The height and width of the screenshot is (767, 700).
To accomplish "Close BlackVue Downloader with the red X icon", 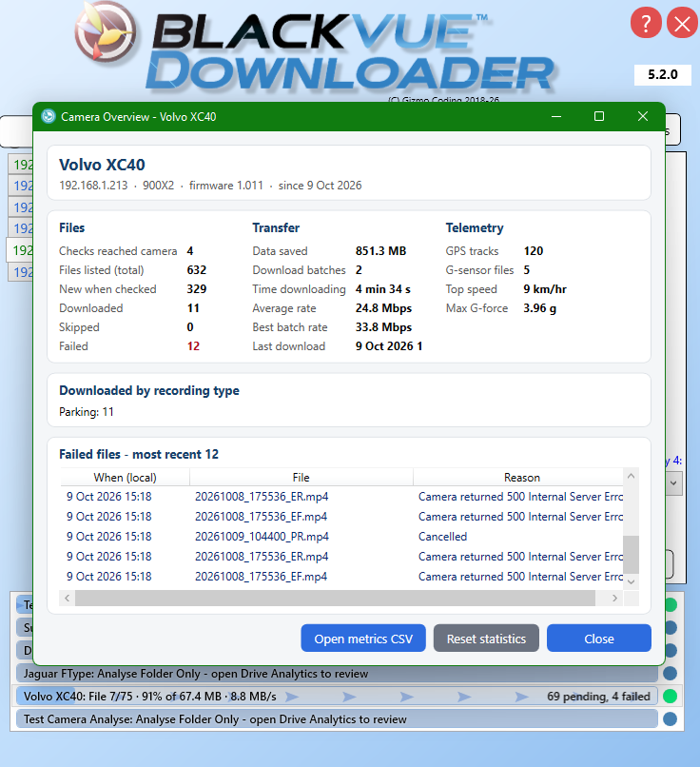I will coord(682,23).
